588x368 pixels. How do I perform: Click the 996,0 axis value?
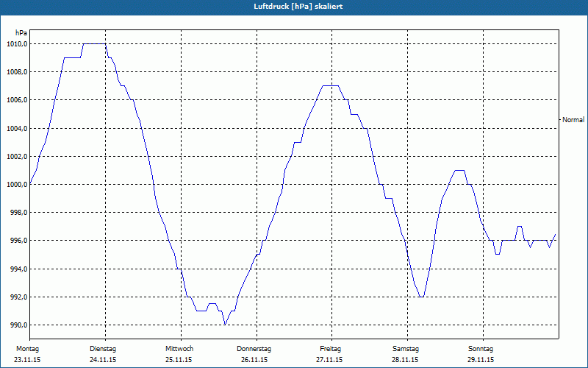[x=18, y=241]
